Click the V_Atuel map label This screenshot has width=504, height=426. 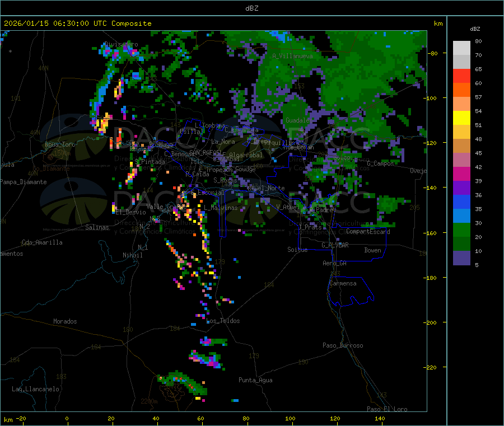[x=288, y=207]
